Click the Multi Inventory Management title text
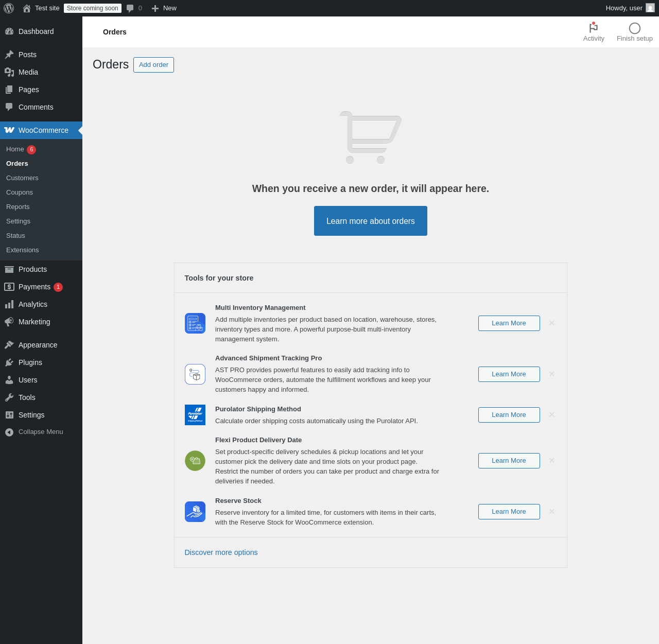The width and height of the screenshot is (659, 644). click(x=260, y=308)
